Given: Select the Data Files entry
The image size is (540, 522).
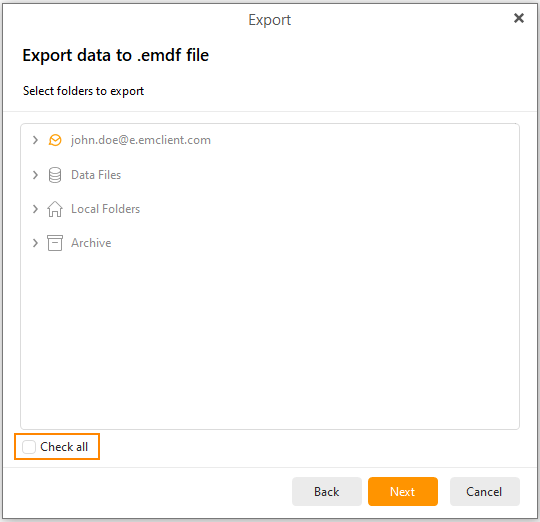Looking at the screenshot, I should coord(96,175).
